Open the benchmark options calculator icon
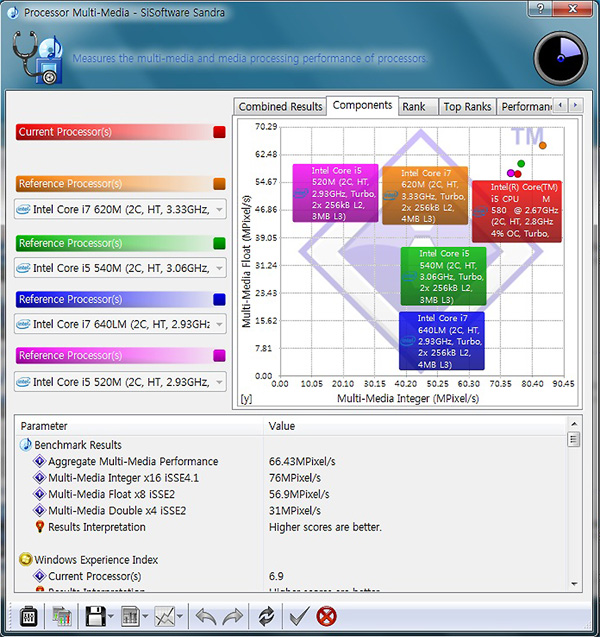Image resolution: width=600 pixels, height=637 pixels. point(28,617)
